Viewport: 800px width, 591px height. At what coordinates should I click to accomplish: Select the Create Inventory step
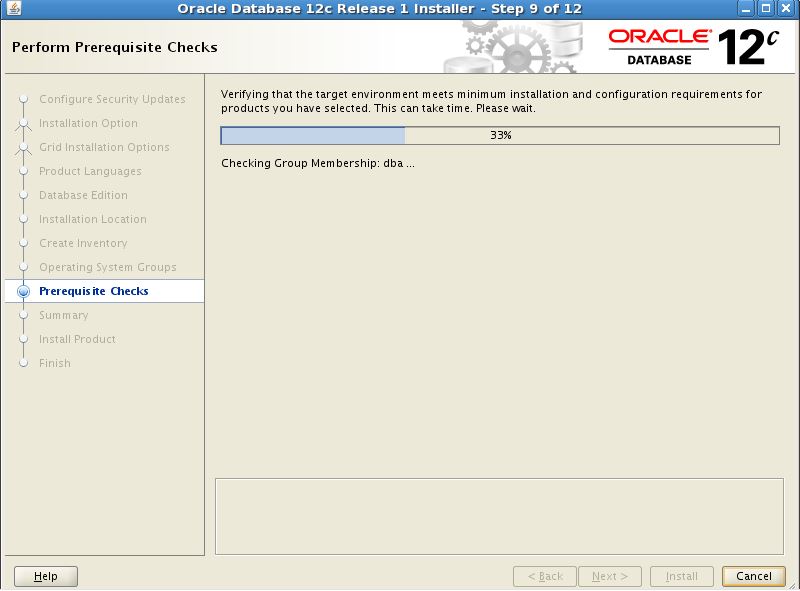click(x=83, y=243)
